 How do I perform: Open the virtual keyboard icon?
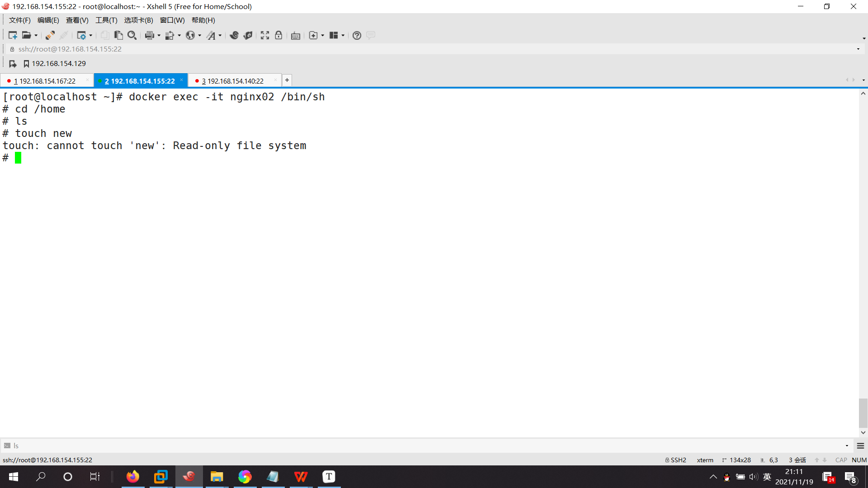(x=296, y=36)
